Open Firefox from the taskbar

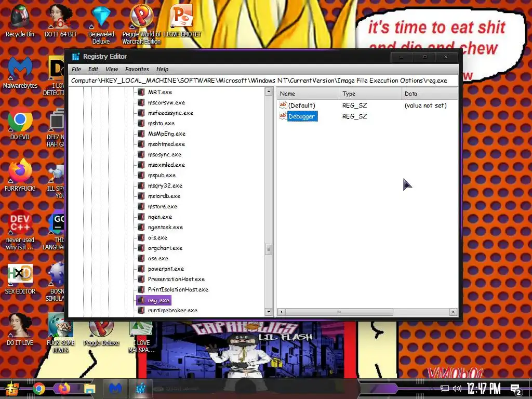tap(64, 389)
